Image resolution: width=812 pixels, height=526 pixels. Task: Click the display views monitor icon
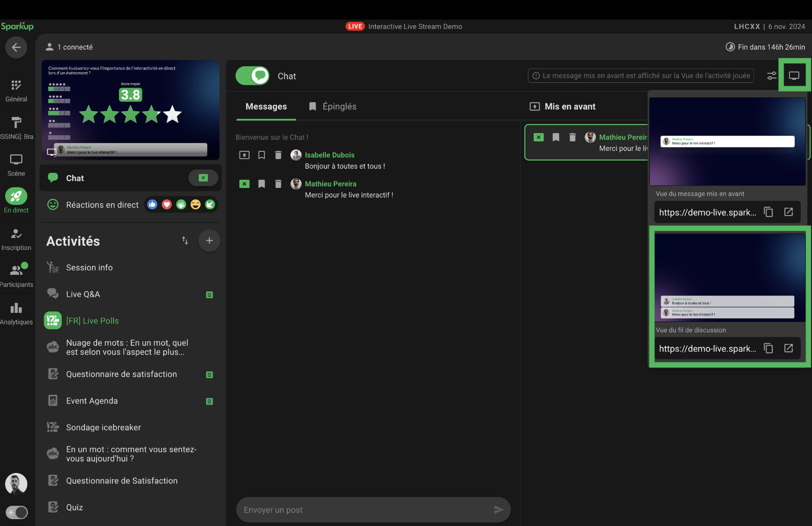[x=794, y=76]
